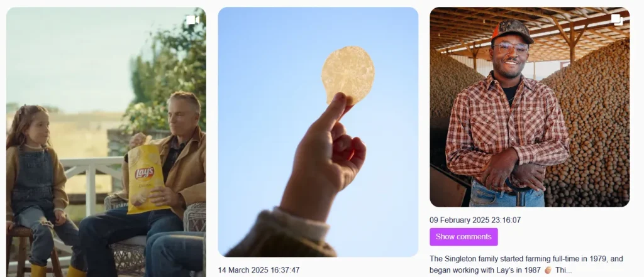
Task: Click the 09 February 2025 23:16:07 timestamp
Action: point(475,220)
